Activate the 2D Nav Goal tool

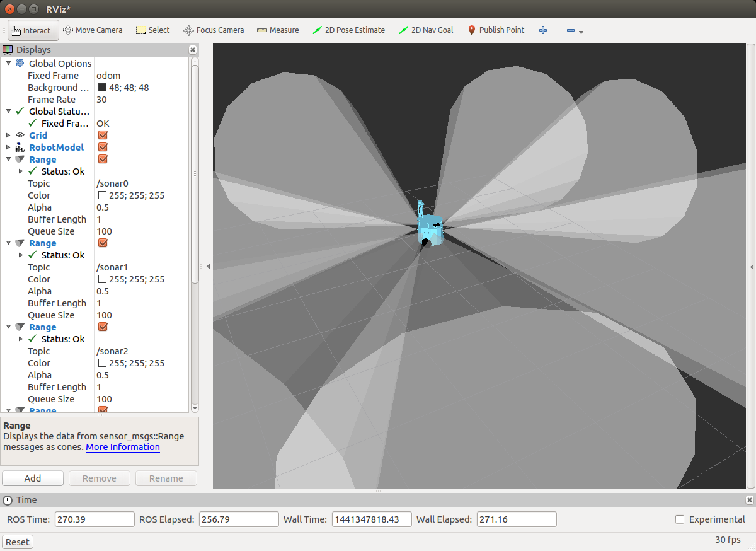(427, 30)
